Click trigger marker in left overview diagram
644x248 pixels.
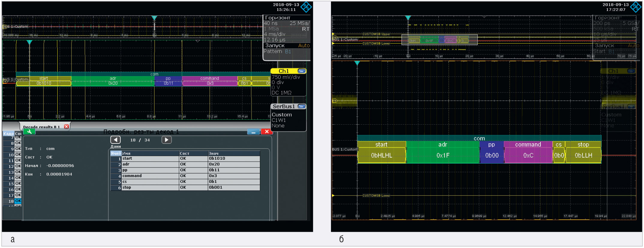pos(154,18)
